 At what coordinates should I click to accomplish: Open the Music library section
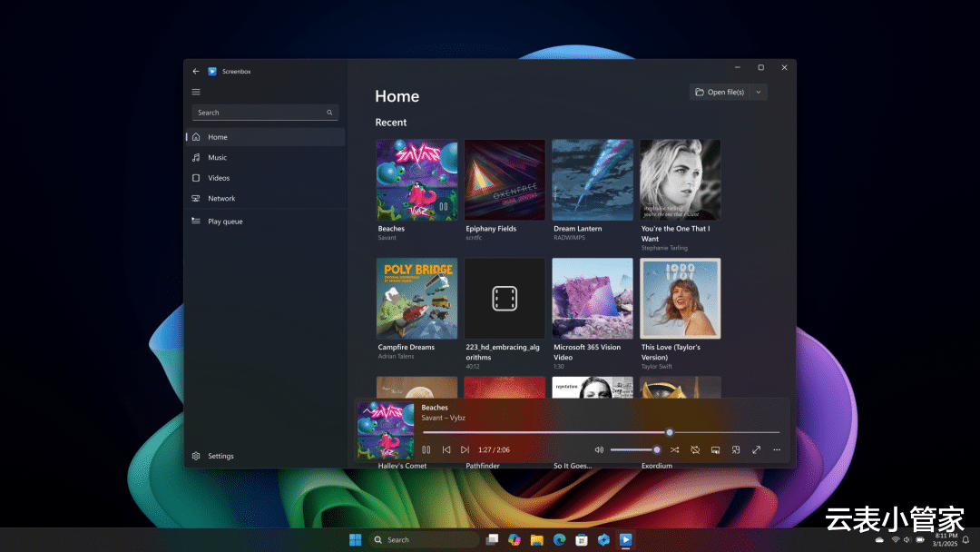pyautogui.click(x=265, y=158)
